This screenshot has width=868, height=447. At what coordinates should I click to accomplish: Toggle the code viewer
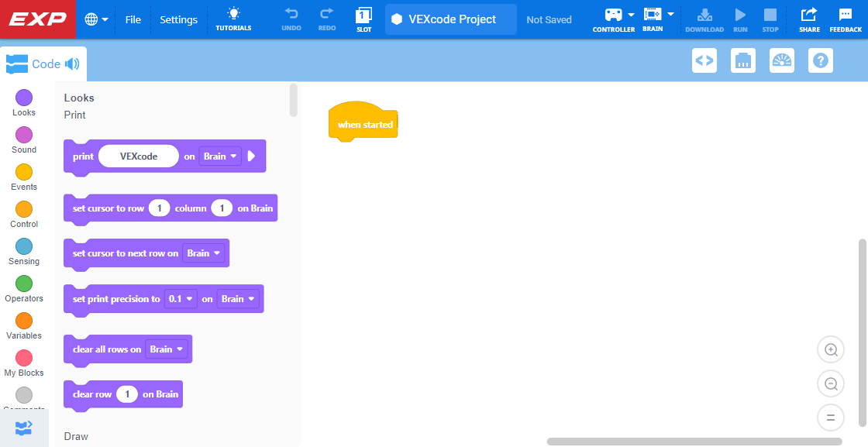point(704,60)
